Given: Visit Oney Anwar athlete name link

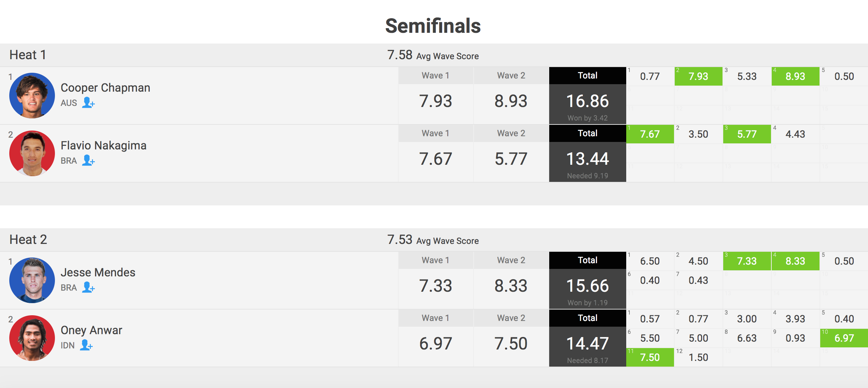Looking at the screenshot, I should [x=91, y=330].
